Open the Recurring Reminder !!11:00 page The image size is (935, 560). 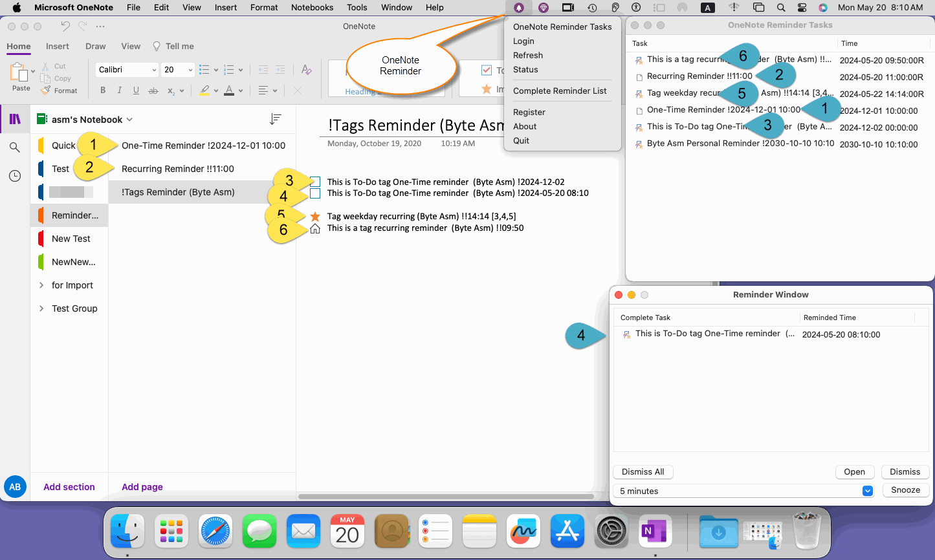click(178, 169)
